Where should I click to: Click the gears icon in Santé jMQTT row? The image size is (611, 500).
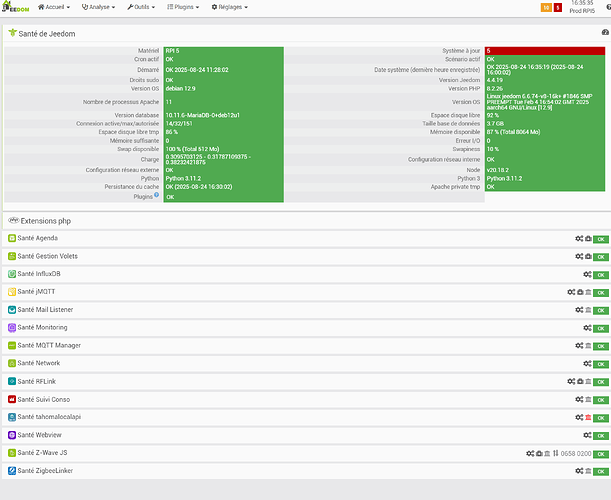tap(571, 292)
